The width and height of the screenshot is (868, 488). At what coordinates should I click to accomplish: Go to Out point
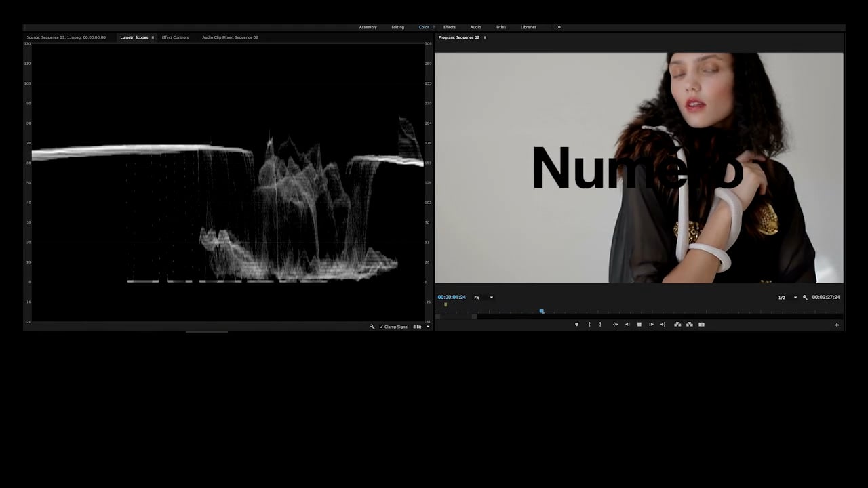pyautogui.click(x=663, y=324)
